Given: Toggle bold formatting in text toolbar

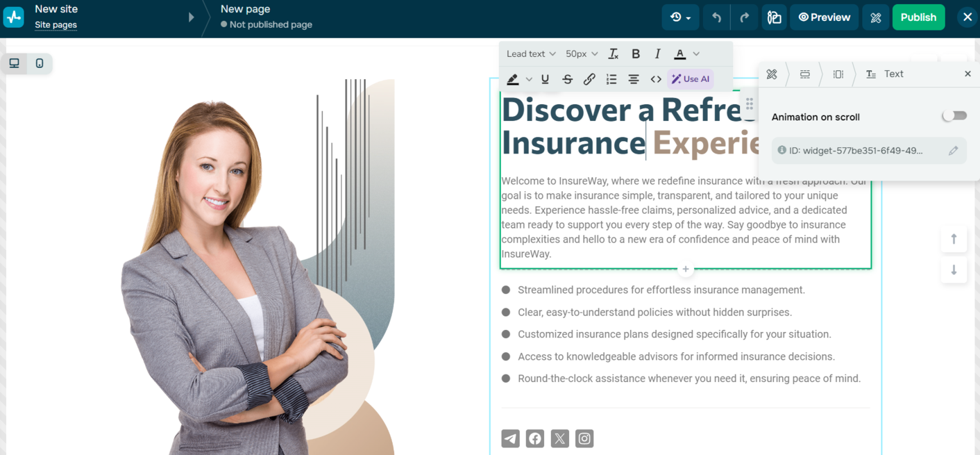Looking at the screenshot, I should click(x=635, y=53).
